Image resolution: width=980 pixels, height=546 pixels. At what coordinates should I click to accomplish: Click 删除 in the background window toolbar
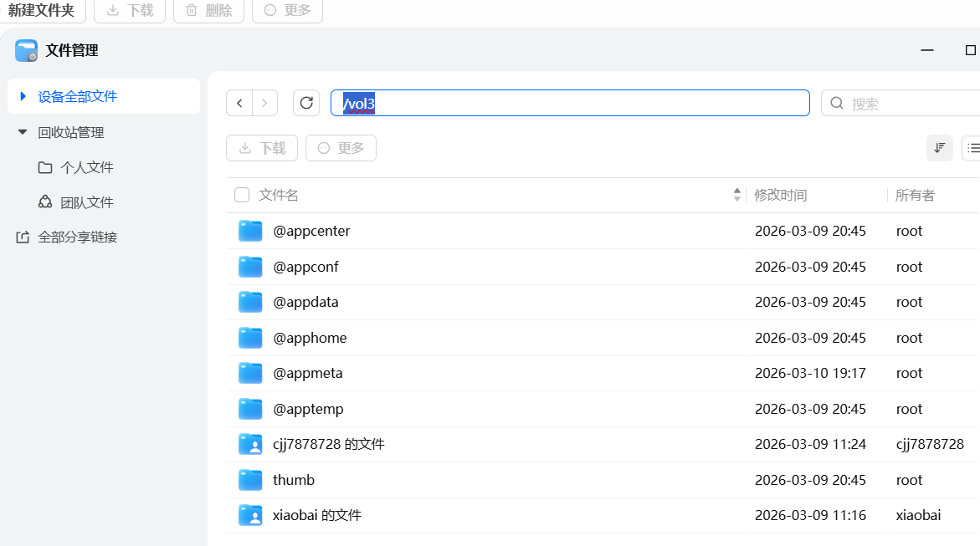click(208, 11)
